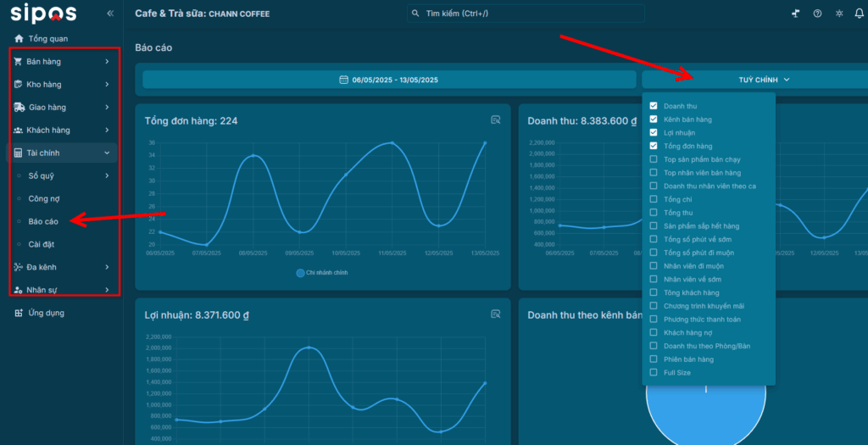
Task: Check the Chương trình khuyến mãi checkbox
Action: tap(654, 306)
